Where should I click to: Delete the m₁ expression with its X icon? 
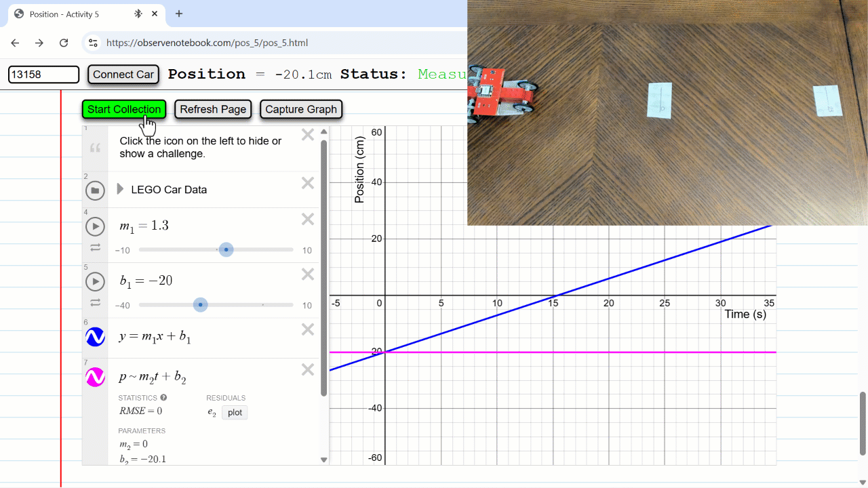[307, 219]
